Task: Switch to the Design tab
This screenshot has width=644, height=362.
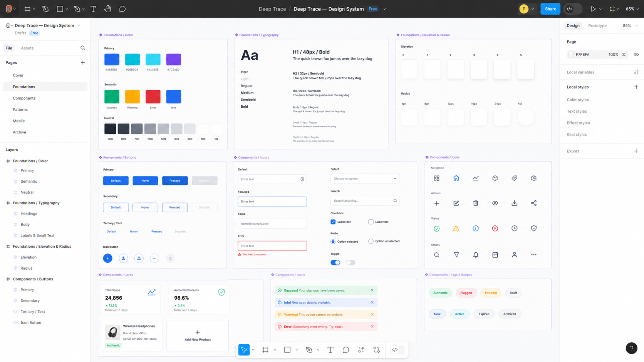Action: click(x=573, y=26)
